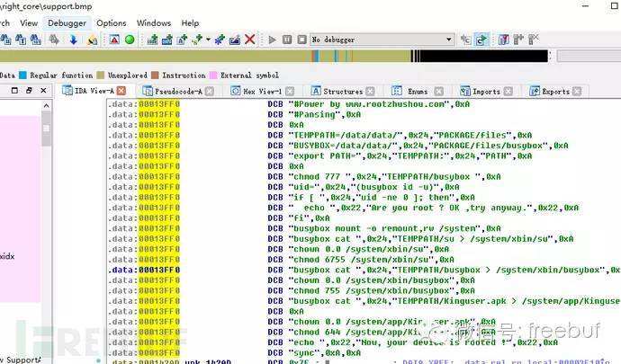Click the blue asterisk toolbar icon

click(x=220, y=40)
